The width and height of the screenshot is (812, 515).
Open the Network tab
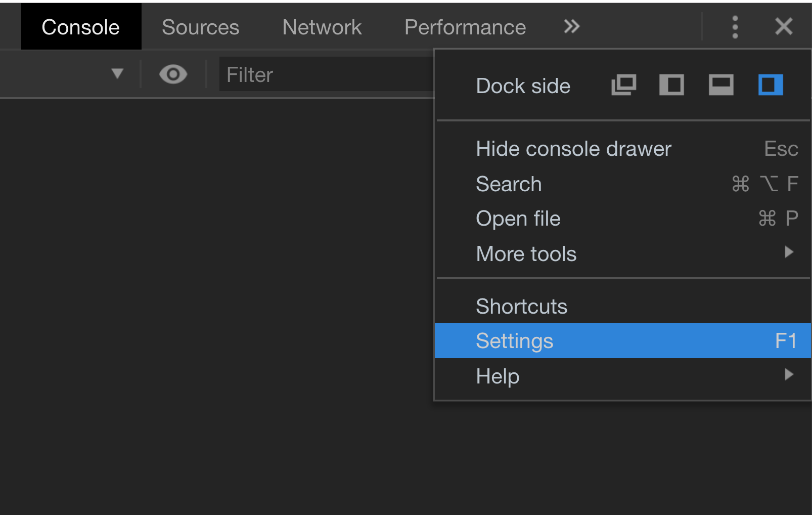(x=322, y=27)
